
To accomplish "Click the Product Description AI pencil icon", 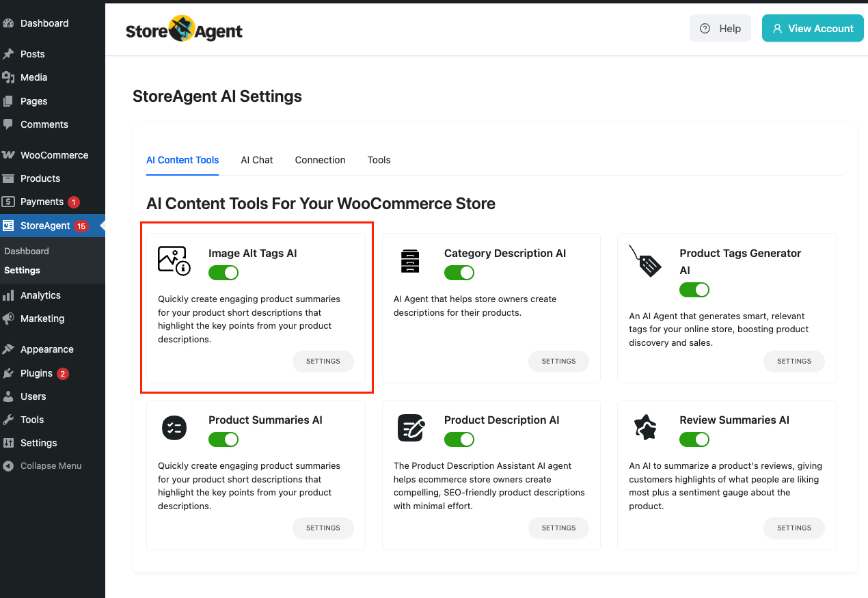I will 411,428.
